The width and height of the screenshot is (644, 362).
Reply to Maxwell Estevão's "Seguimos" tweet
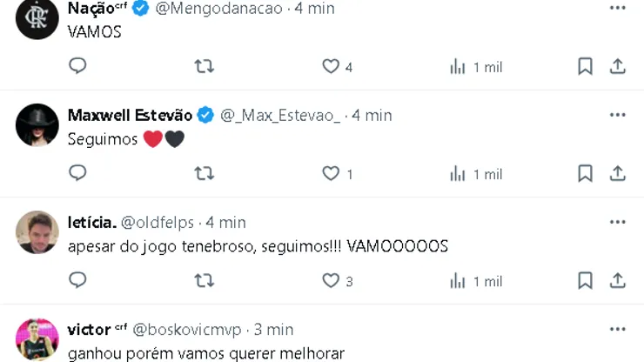click(77, 173)
